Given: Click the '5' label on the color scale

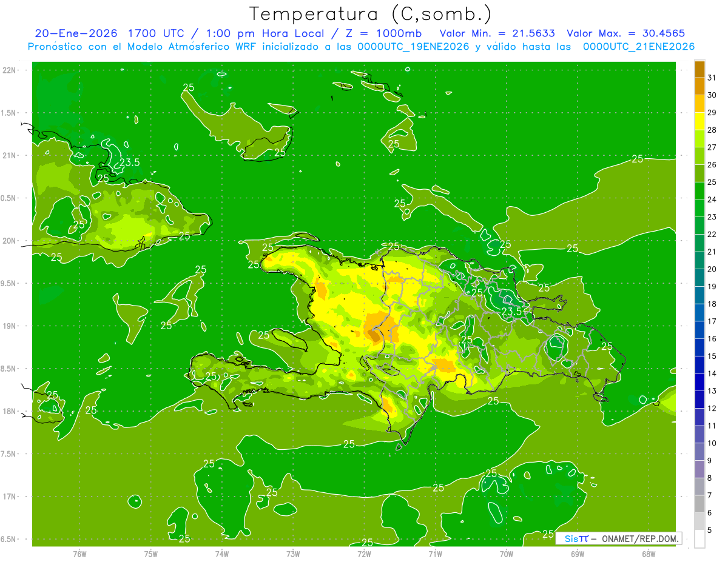Looking at the screenshot, I should point(709,530).
